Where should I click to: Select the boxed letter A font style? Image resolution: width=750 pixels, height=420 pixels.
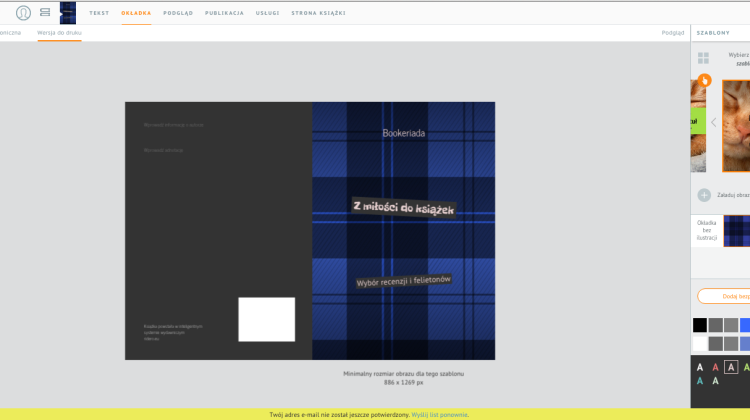click(731, 367)
